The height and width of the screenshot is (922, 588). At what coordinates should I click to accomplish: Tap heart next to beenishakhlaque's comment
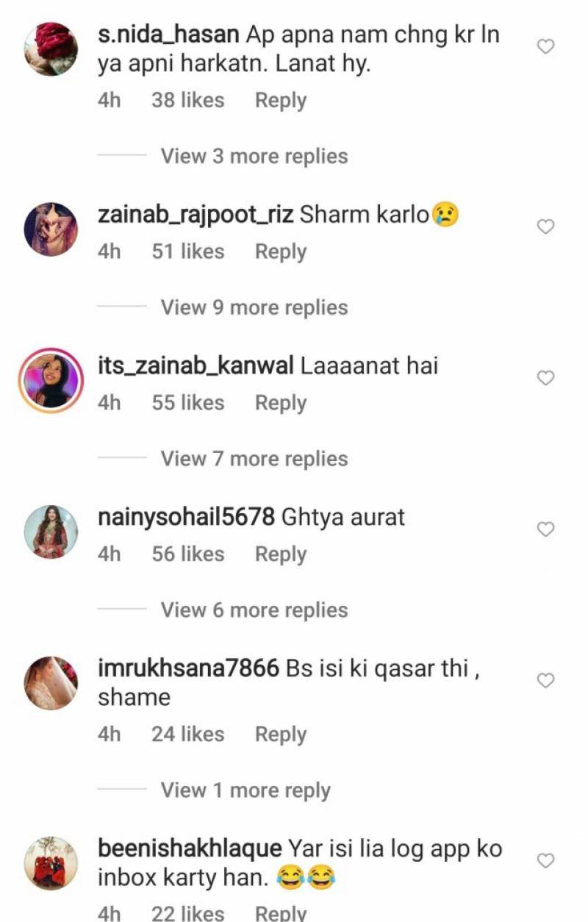[545, 861]
